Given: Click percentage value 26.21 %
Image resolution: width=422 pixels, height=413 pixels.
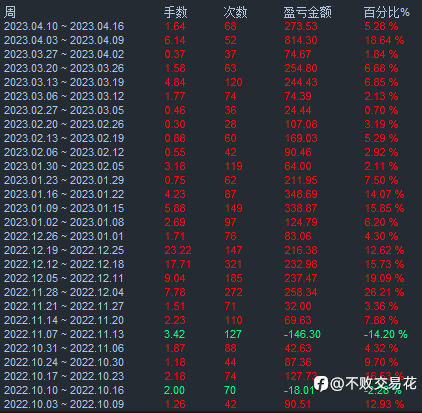Looking at the screenshot, I should [x=384, y=292].
